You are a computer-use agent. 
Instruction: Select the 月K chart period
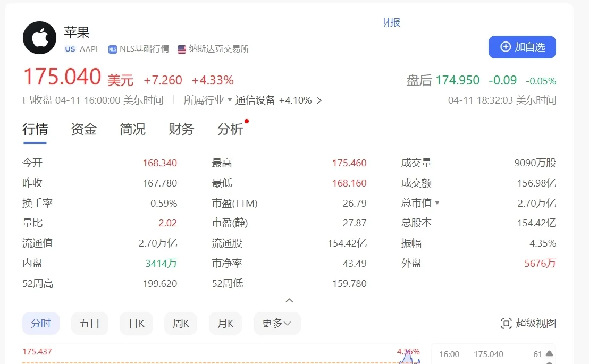point(225,323)
